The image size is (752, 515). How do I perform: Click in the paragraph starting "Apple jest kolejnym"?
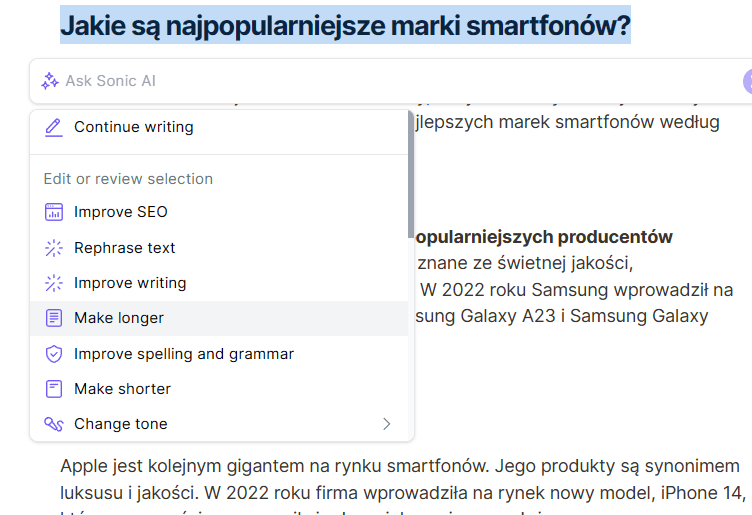click(400, 478)
